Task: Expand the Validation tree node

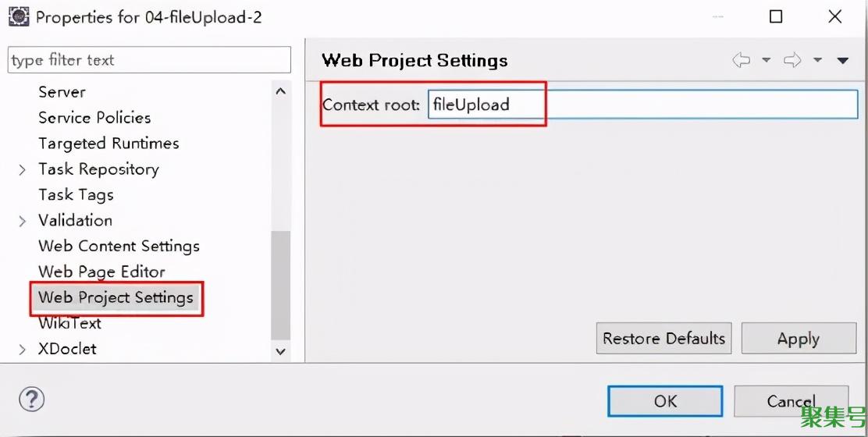Action: point(22,222)
